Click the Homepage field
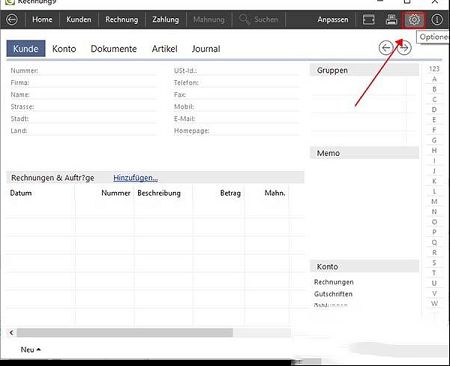This screenshot has height=366, width=450. 237,131
